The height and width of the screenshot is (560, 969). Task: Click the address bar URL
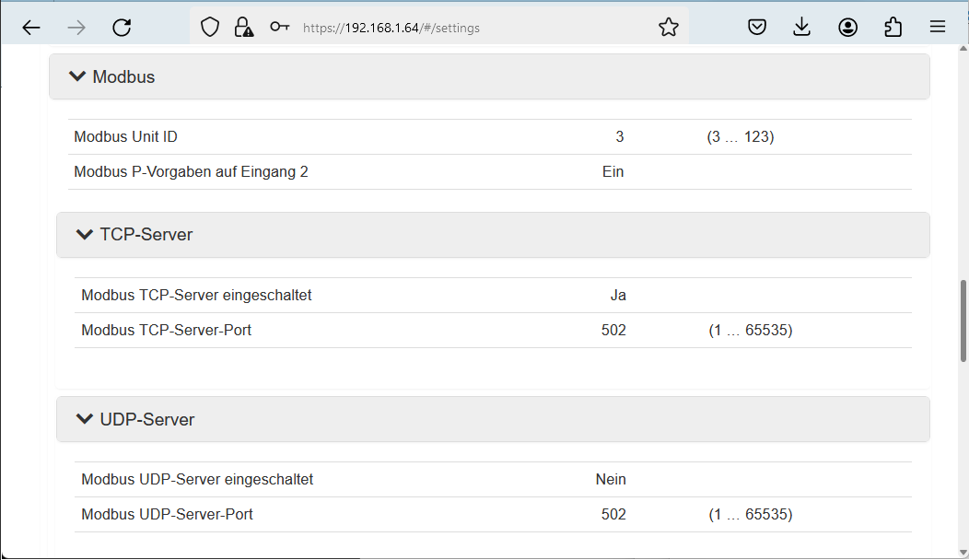coord(391,28)
